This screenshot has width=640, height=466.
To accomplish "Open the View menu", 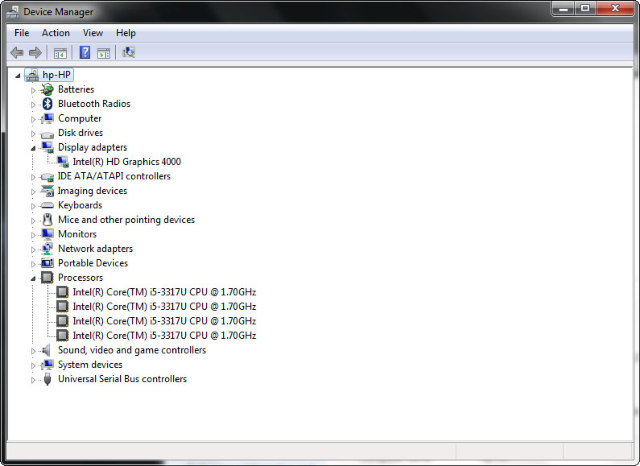I will (x=93, y=33).
